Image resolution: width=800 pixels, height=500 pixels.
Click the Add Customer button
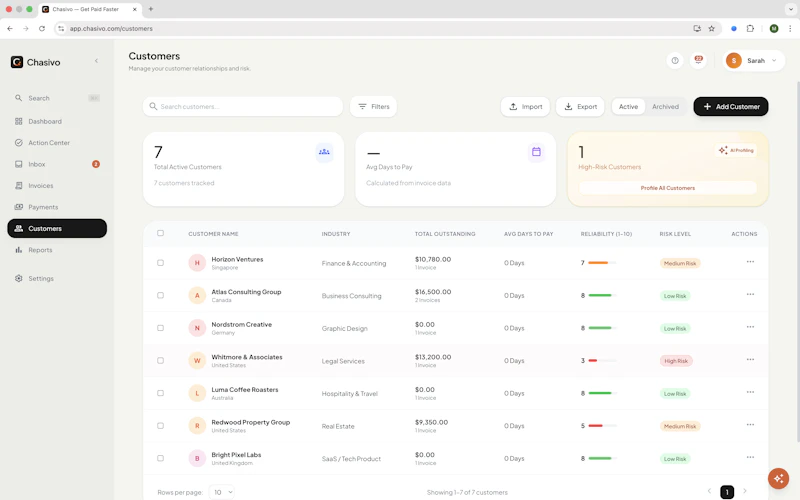[731, 107]
